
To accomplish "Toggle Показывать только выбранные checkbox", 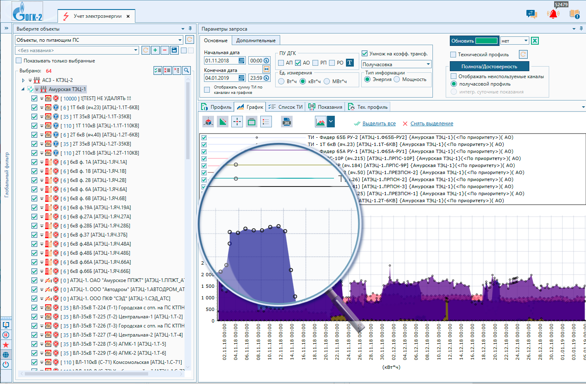I will pyautogui.click(x=19, y=61).
